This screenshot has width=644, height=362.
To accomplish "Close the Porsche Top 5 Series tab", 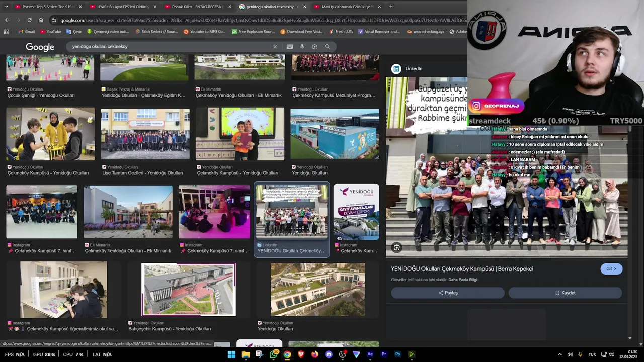I will pyautogui.click(x=79, y=7).
